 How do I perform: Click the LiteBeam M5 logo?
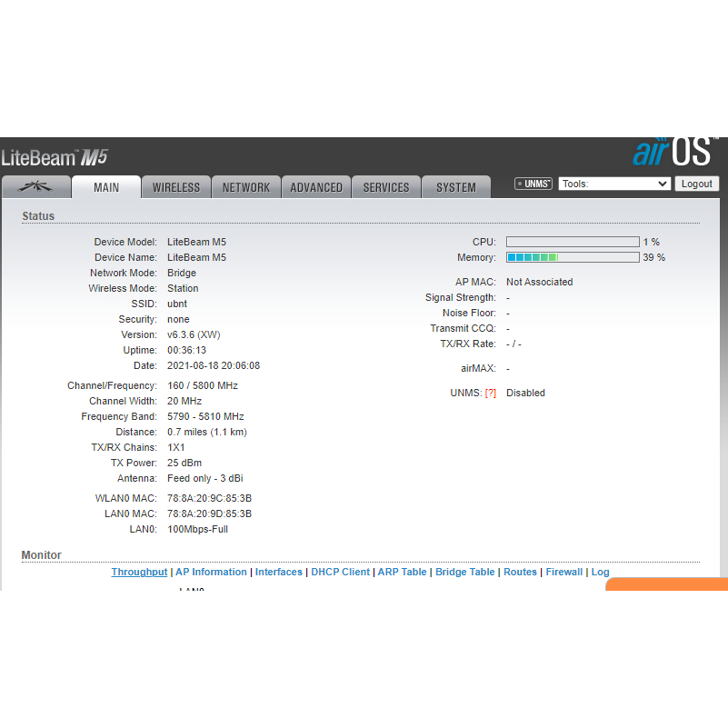point(55,158)
